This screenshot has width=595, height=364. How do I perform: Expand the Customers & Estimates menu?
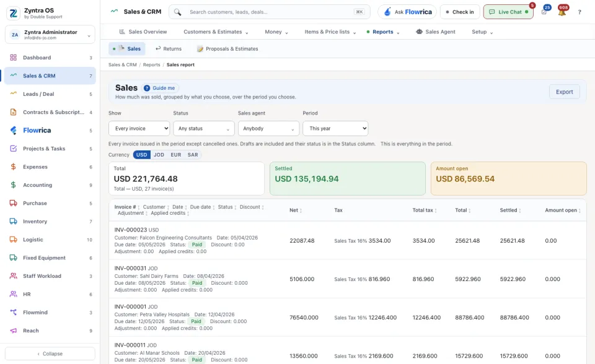pyautogui.click(x=216, y=32)
